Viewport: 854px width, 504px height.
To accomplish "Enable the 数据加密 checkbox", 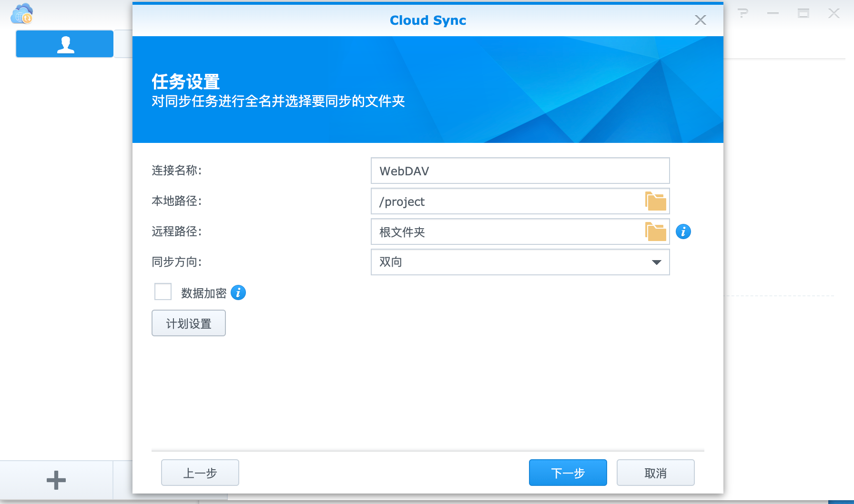I will (x=163, y=292).
